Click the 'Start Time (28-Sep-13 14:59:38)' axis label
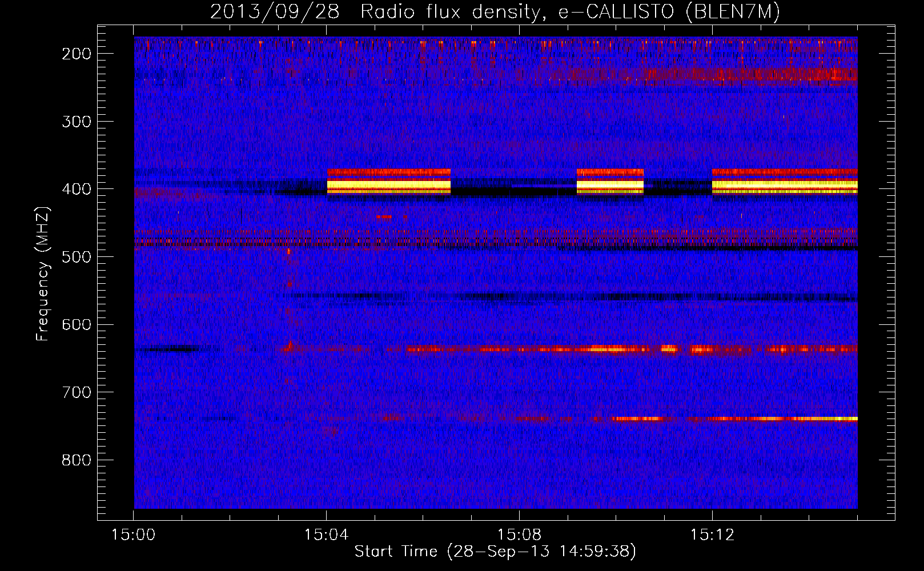The height and width of the screenshot is (571, 924). coord(495,552)
